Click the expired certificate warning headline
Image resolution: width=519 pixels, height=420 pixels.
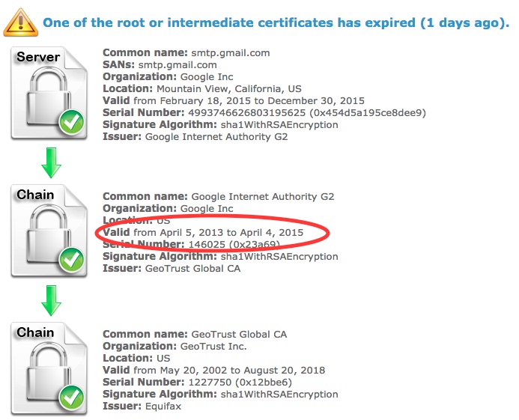point(276,22)
